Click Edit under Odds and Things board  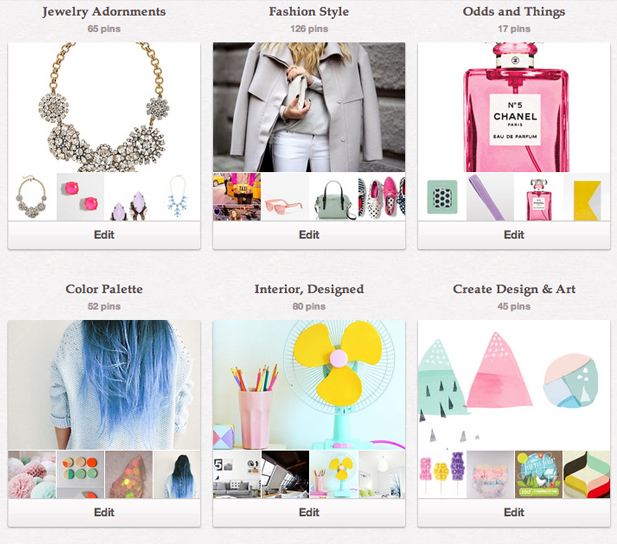(x=514, y=235)
